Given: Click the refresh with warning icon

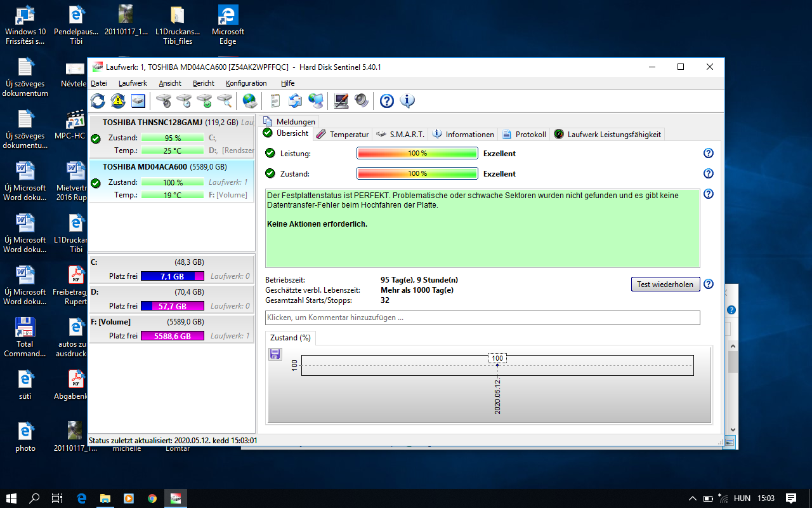Looking at the screenshot, I should [118, 100].
